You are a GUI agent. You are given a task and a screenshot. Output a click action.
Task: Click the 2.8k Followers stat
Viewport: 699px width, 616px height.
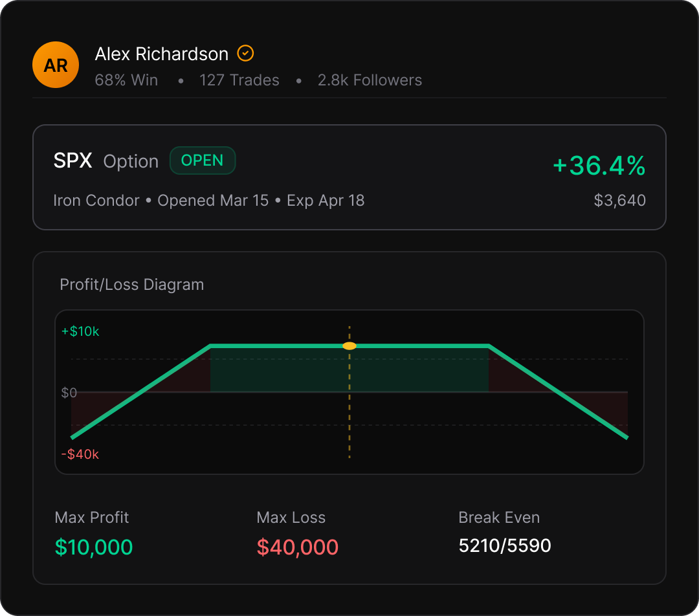pos(370,80)
